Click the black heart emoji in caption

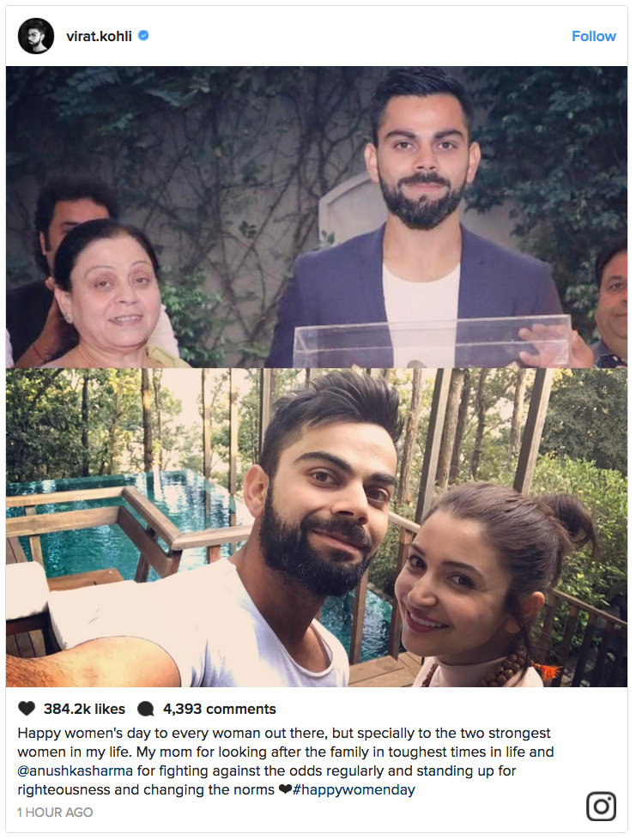[x=285, y=789]
